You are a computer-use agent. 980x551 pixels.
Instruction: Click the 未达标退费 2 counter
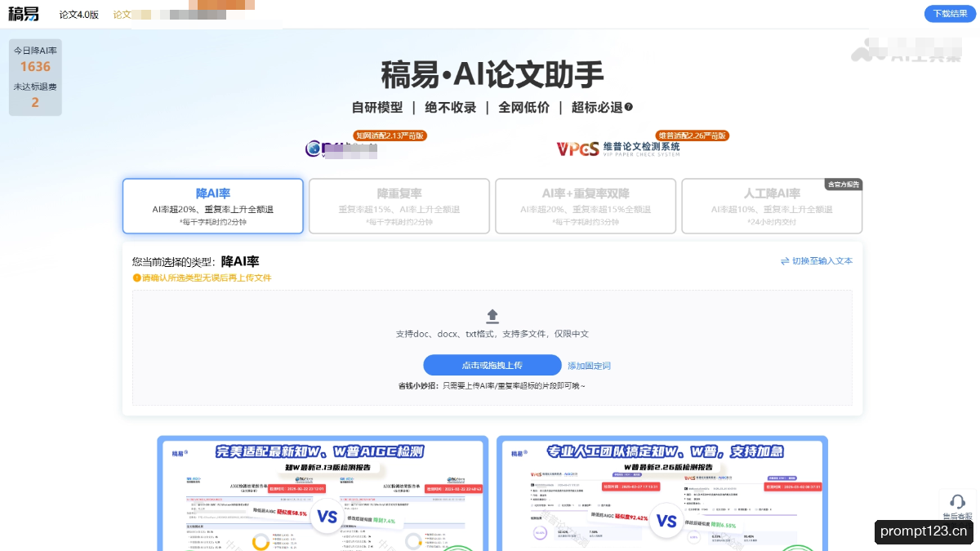(x=35, y=96)
